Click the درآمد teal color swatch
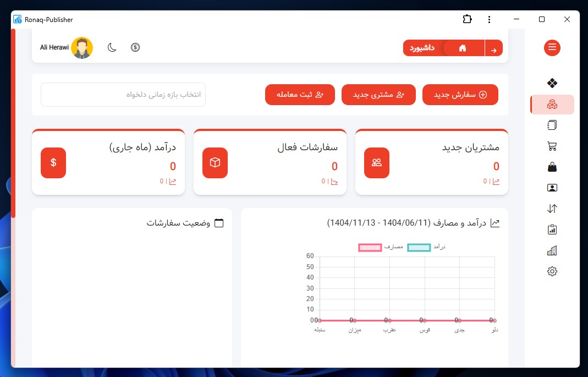This screenshot has width=588, height=377. (x=419, y=248)
